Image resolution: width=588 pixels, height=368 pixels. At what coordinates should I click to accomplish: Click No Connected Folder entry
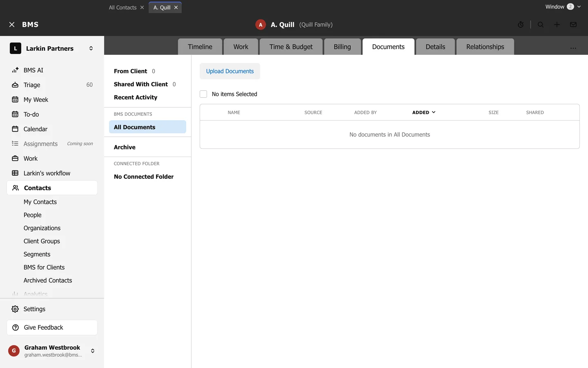tap(144, 177)
